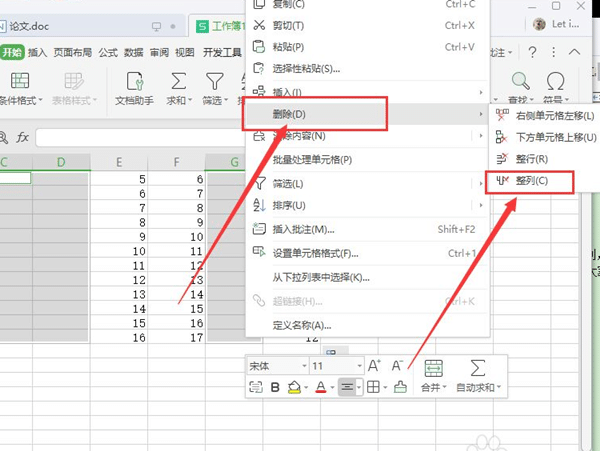Expand the 合并 merge cells dropdown
Screen dimensions: 600x451
445,388
